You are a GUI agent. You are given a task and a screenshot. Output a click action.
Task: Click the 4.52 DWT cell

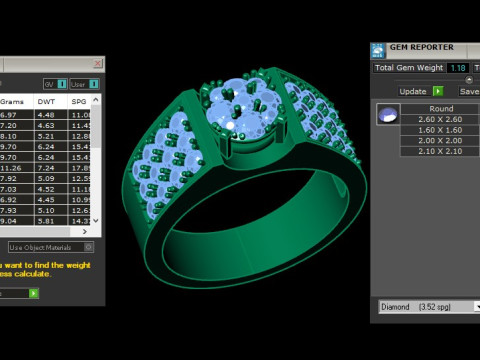click(x=51, y=189)
